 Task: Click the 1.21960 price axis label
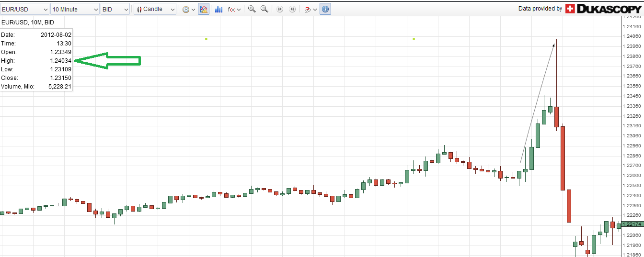(x=632, y=245)
